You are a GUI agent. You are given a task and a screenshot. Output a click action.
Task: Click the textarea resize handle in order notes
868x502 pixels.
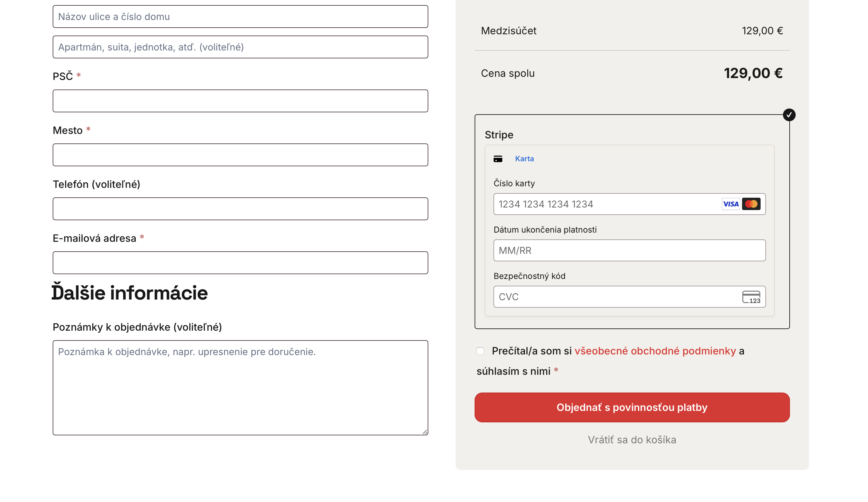tap(425, 432)
